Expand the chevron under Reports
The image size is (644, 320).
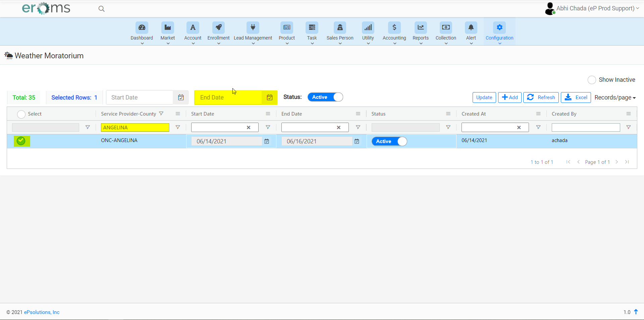(421, 44)
